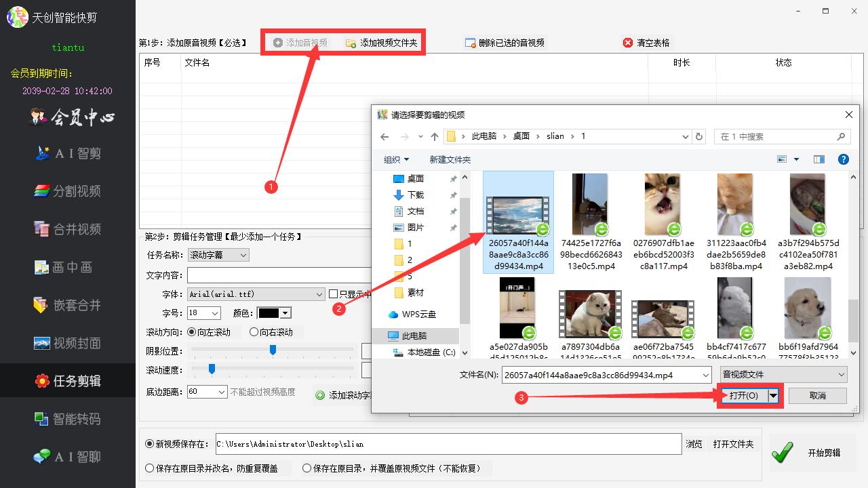Click 新建文件夹 in dialog toolbar

(450, 159)
